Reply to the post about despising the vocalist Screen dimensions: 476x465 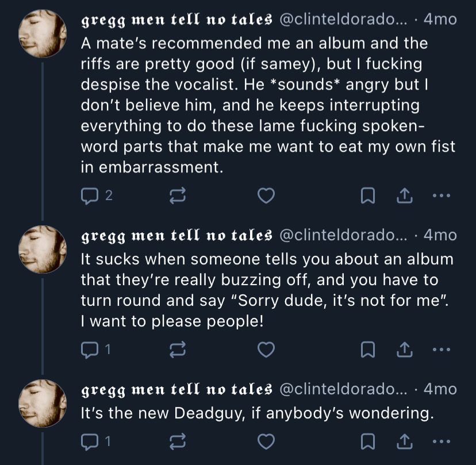pyautogui.click(x=90, y=196)
